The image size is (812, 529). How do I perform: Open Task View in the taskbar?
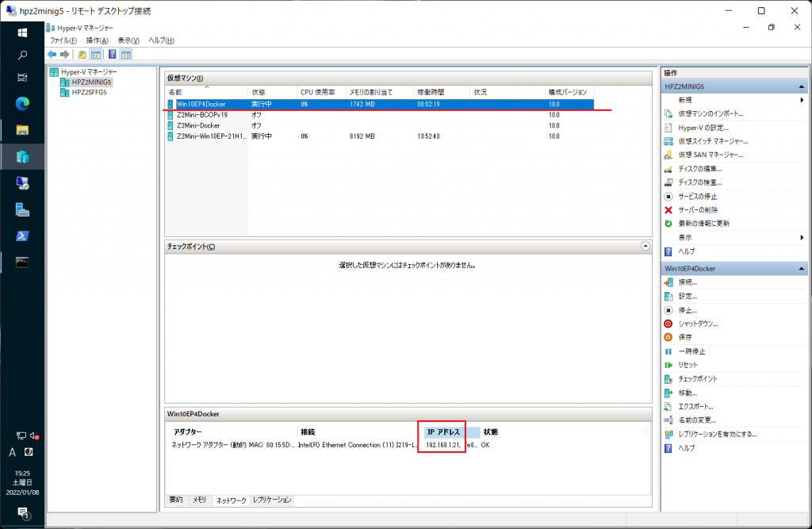22,77
